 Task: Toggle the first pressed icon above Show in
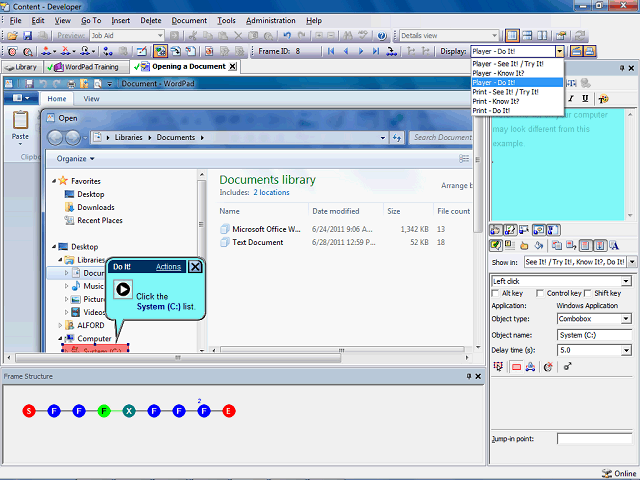click(495, 246)
